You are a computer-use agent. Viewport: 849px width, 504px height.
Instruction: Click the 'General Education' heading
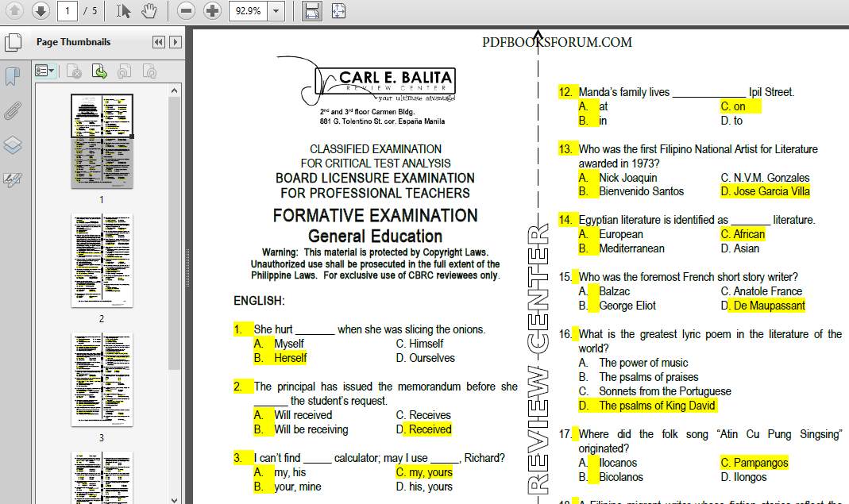pos(375,236)
